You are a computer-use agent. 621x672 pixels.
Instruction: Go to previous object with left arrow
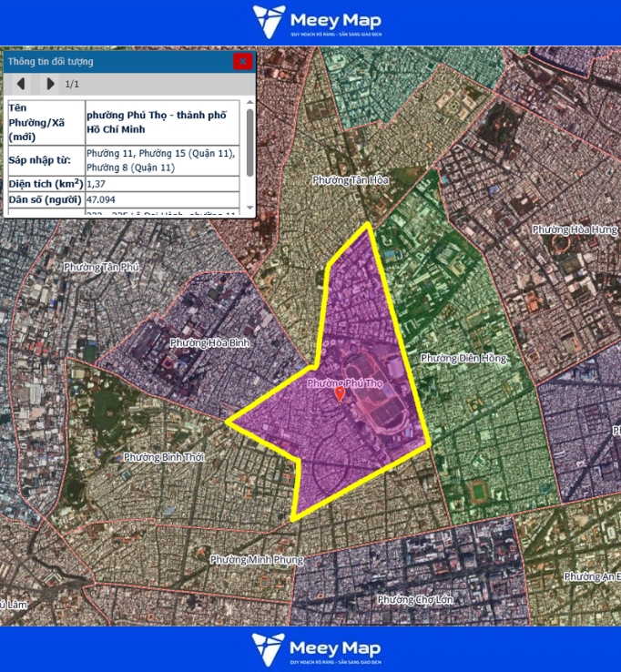[x=21, y=85]
